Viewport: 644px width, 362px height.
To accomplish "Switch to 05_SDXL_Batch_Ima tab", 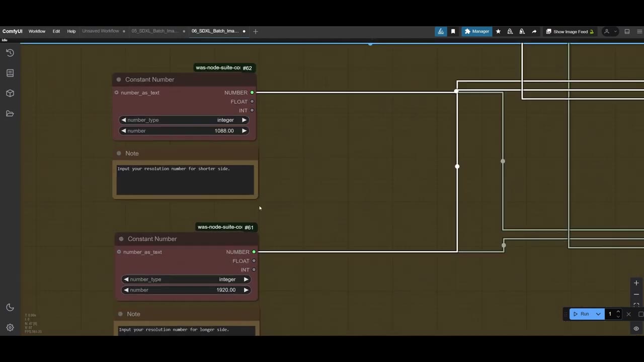I will (x=155, y=31).
